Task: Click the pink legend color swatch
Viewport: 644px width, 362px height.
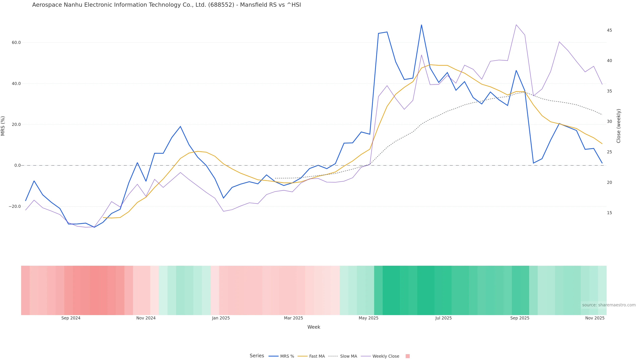Action: tap(408, 356)
